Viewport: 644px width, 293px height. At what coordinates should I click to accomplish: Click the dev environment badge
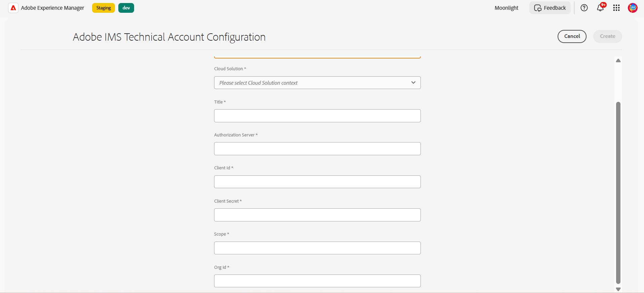[x=126, y=8]
